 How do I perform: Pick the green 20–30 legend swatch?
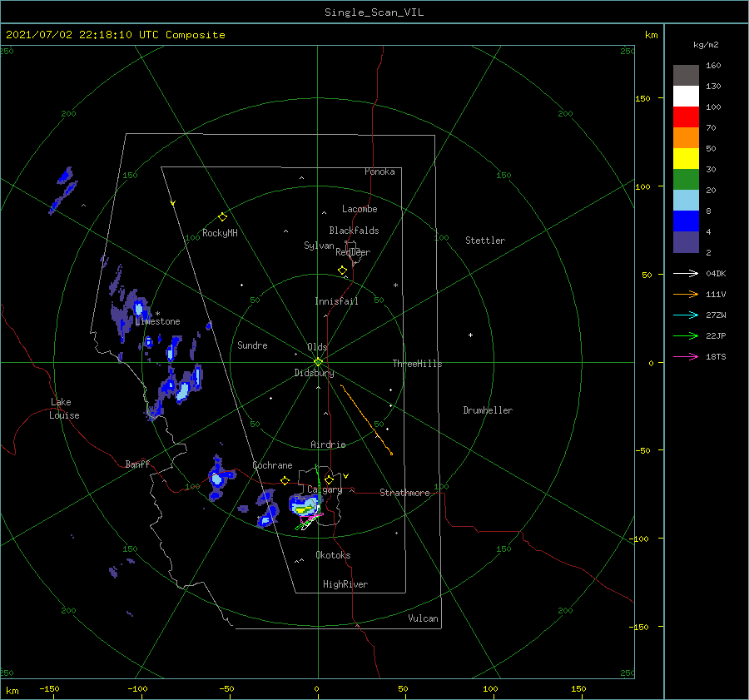coord(686,180)
